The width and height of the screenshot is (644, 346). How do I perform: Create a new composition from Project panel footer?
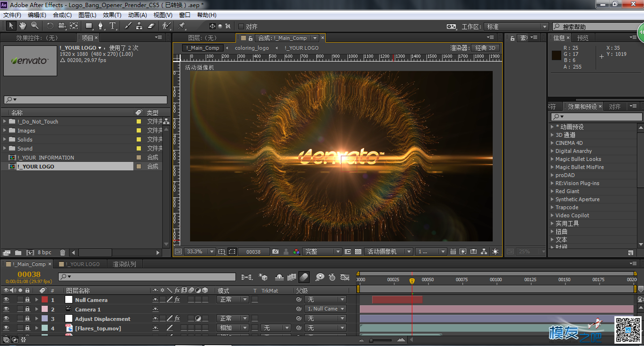click(30, 253)
